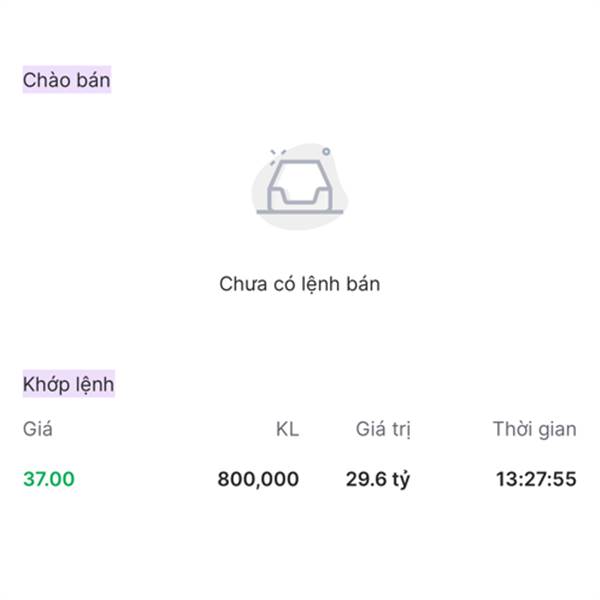Click the Chưa có lệnh bán message
Screen dimensions: 600x600
[x=299, y=284]
